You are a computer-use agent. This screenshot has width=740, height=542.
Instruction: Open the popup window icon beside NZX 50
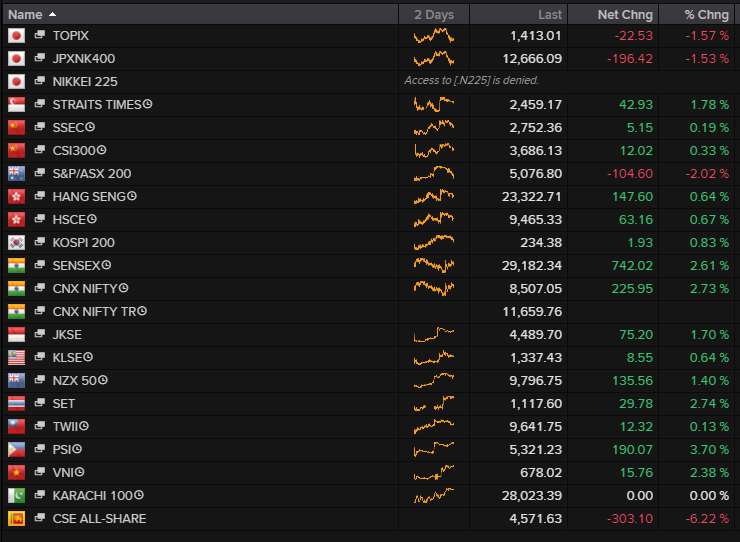tap(40, 380)
